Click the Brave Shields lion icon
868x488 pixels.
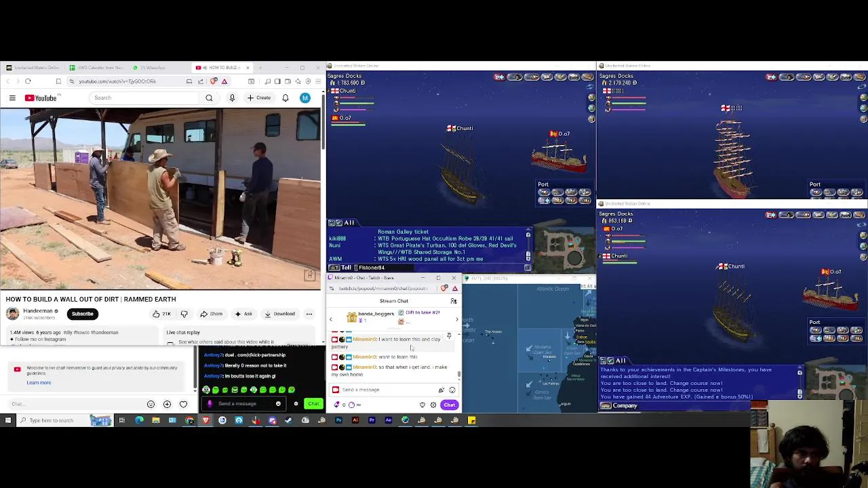214,81
